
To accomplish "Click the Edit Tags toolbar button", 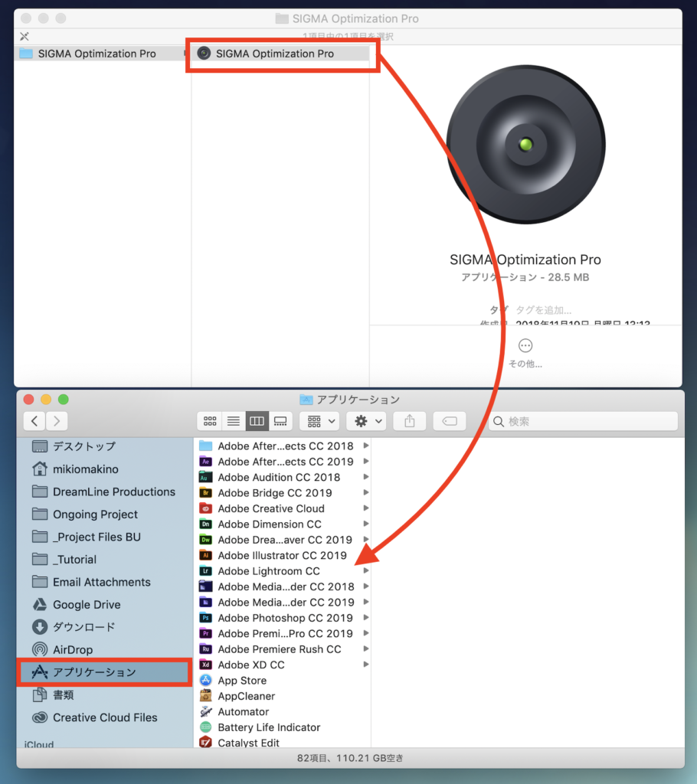I will [x=450, y=421].
